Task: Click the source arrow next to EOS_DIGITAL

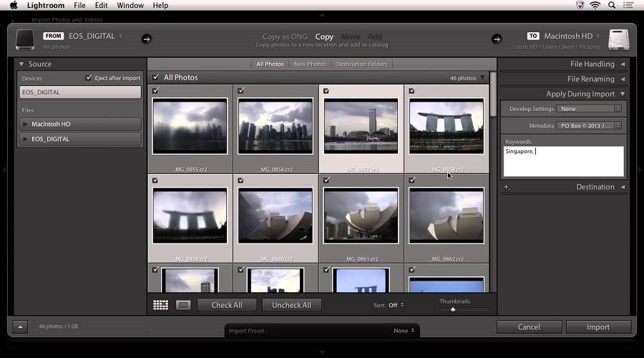Action: coord(146,39)
